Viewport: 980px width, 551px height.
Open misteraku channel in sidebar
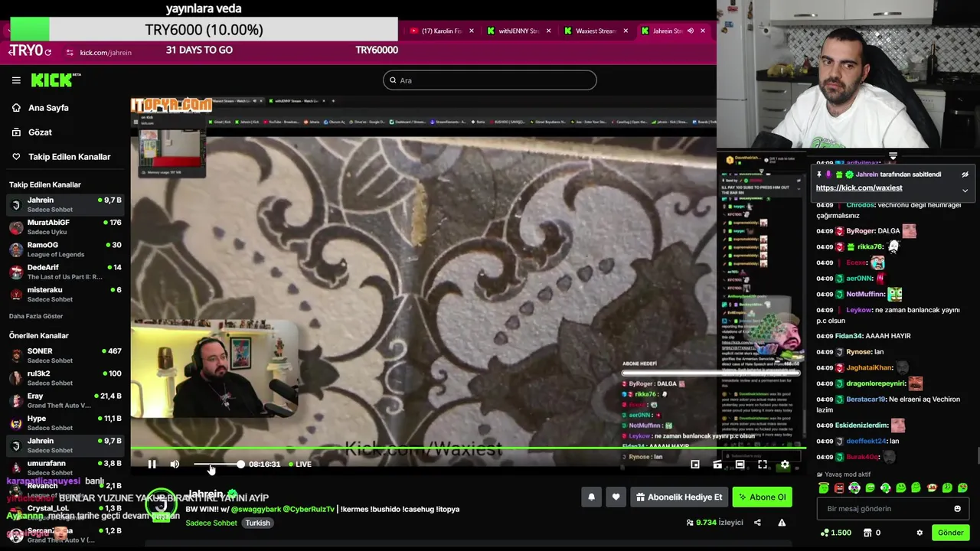click(64, 294)
